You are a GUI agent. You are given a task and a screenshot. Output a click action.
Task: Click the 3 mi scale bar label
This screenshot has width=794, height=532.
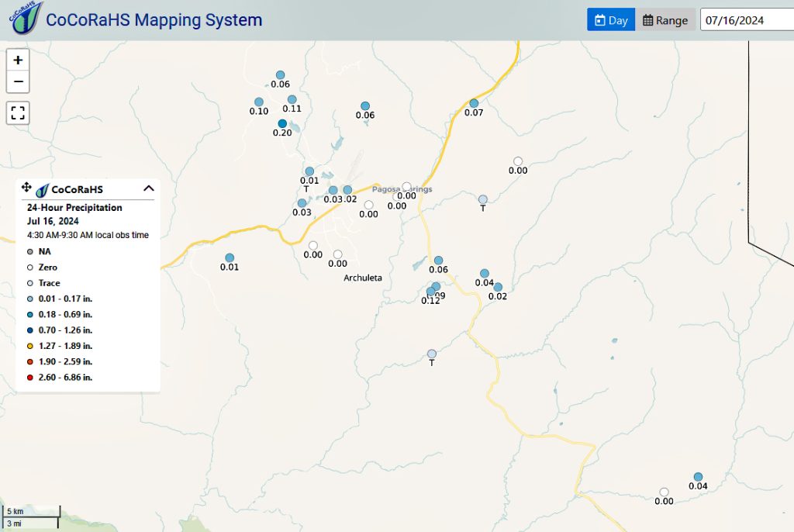pyautogui.click(x=14, y=523)
